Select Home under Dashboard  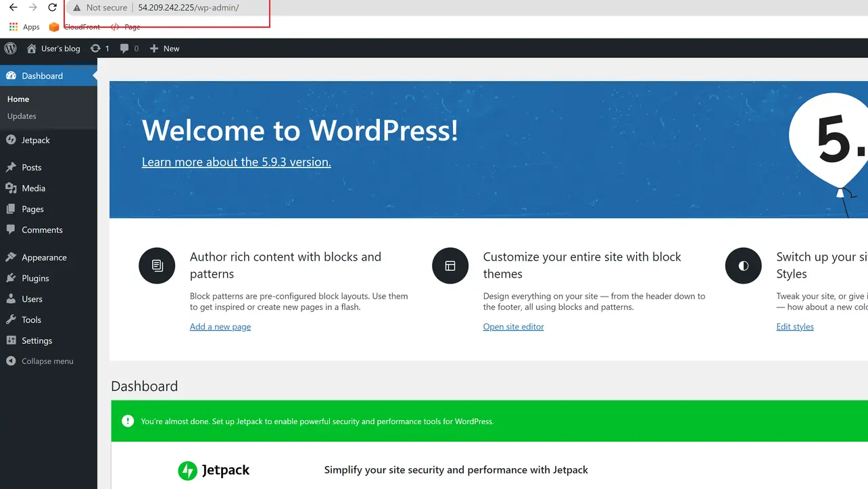click(18, 99)
